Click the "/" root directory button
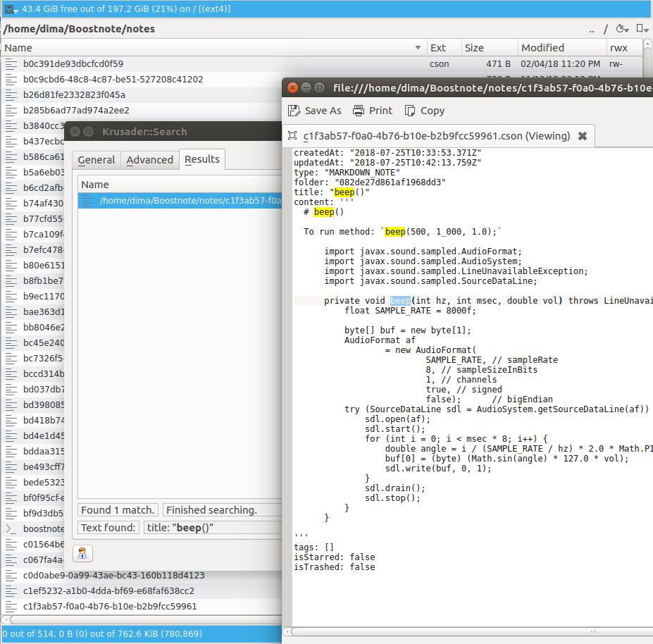 (606, 29)
